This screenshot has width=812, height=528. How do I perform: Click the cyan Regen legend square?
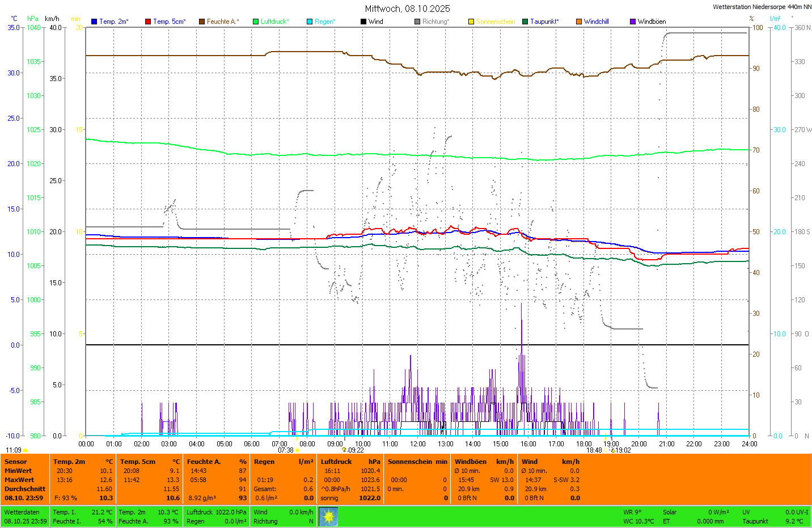click(310, 22)
